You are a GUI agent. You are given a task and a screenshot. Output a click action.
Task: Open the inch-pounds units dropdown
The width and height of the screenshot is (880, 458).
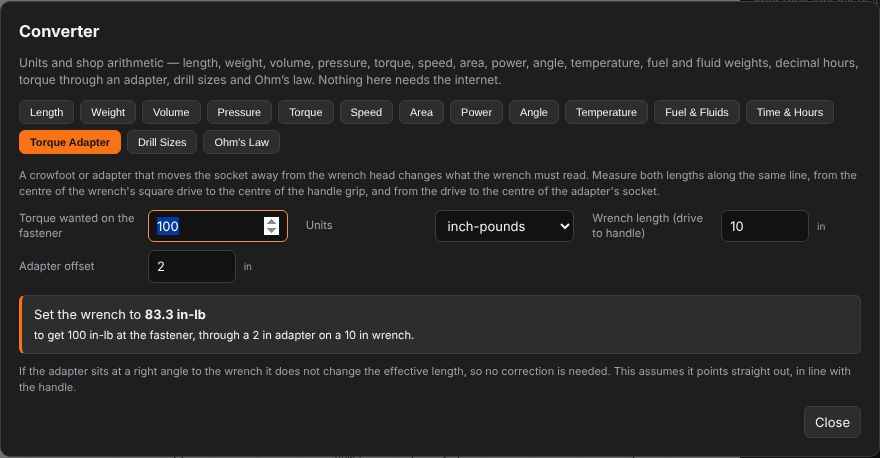click(x=504, y=226)
